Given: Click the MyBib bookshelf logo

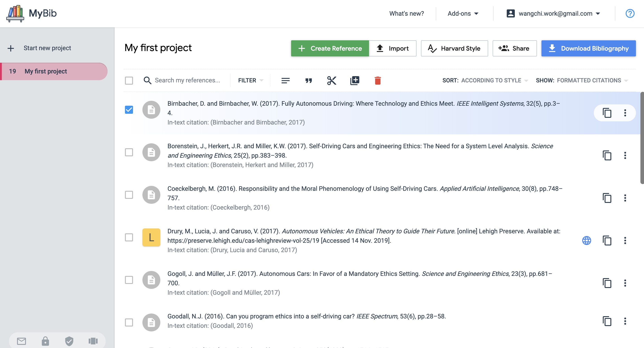Looking at the screenshot, I should pyautogui.click(x=15, y=13).
